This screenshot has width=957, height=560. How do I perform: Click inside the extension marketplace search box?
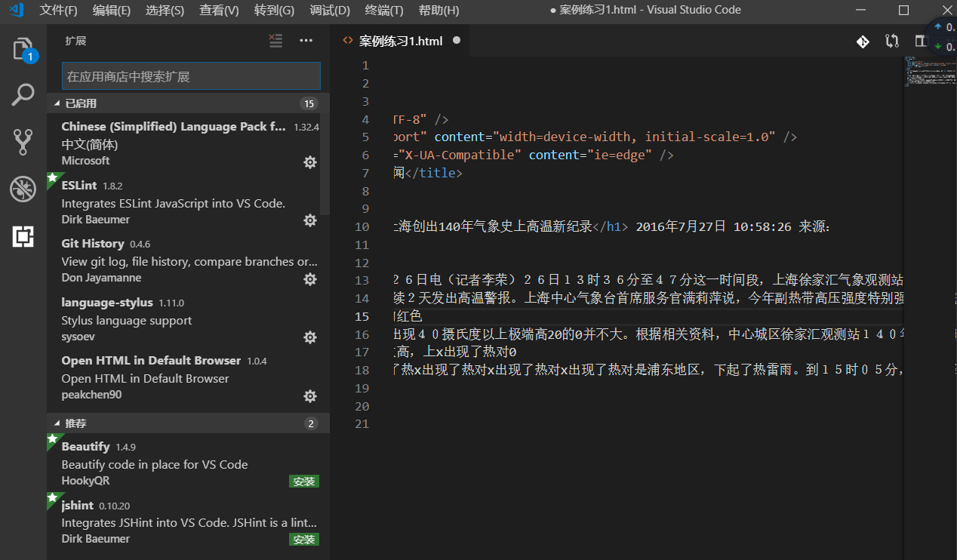click(190, 75)
